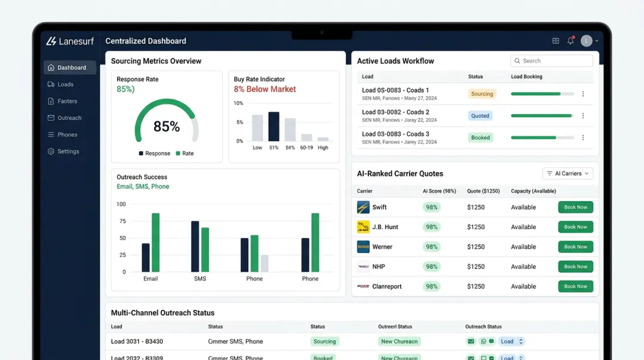
Task: Click the Email, SMS, Phone link
Action: tap(143, 186)
